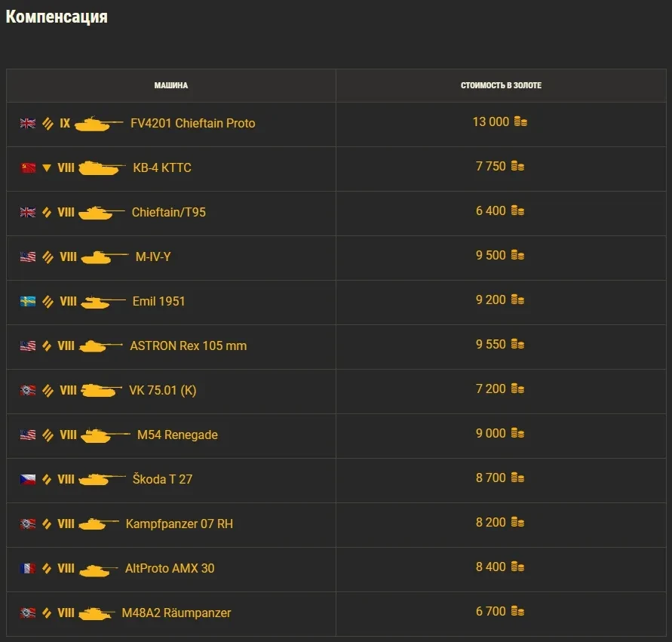672x642 pixels.
Task: Click the French flag next to AltProto AMX 30
Action: coord(28,568)
